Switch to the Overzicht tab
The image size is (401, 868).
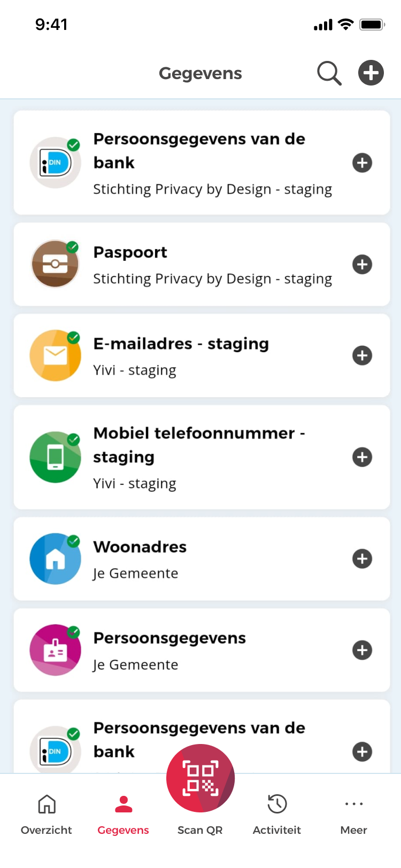pyautogui.click(x=47, y=814)
